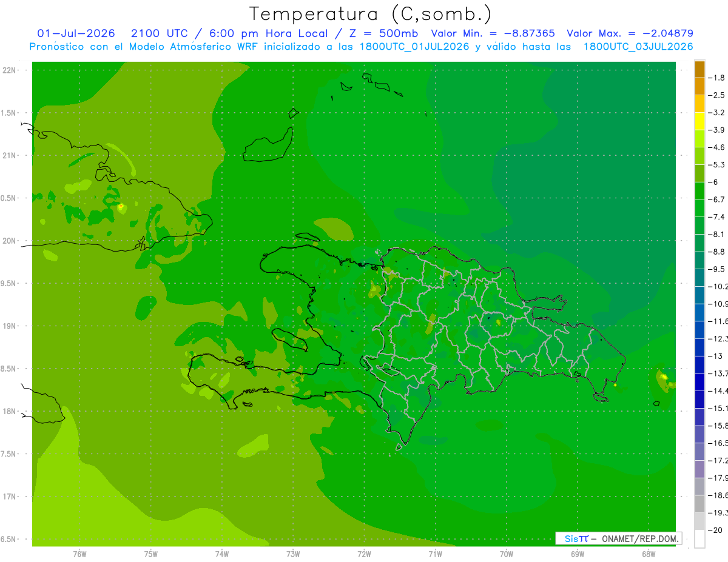Click the "-8.1" legend value

point(716,234)
